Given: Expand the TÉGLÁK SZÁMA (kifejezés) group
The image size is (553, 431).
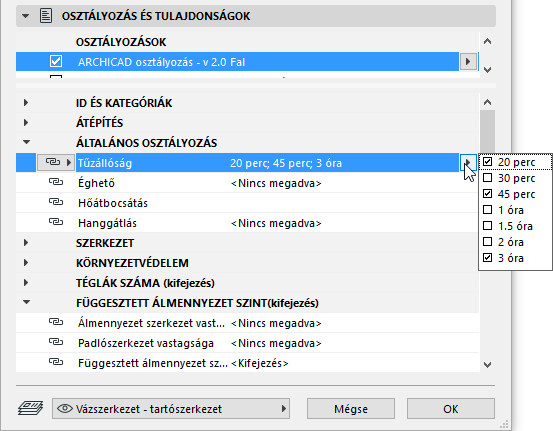Looking at the screenshot, I should click(x=26, y=283).
